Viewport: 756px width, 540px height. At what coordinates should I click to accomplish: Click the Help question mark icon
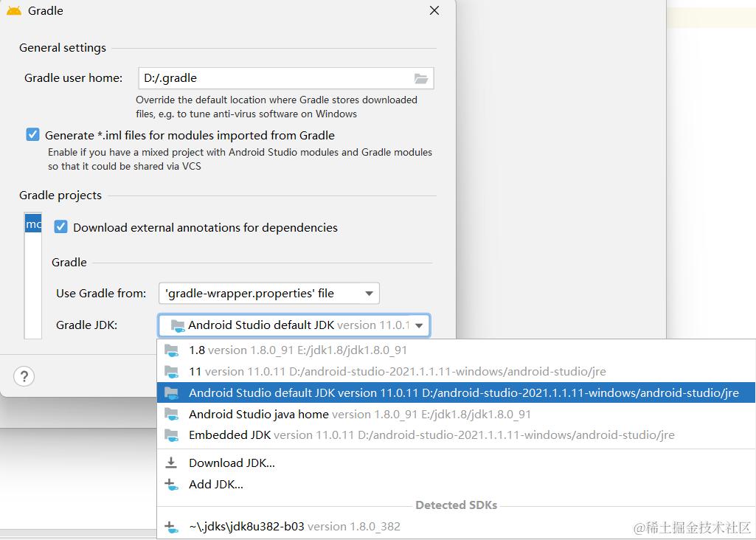(x=24, y=376)
